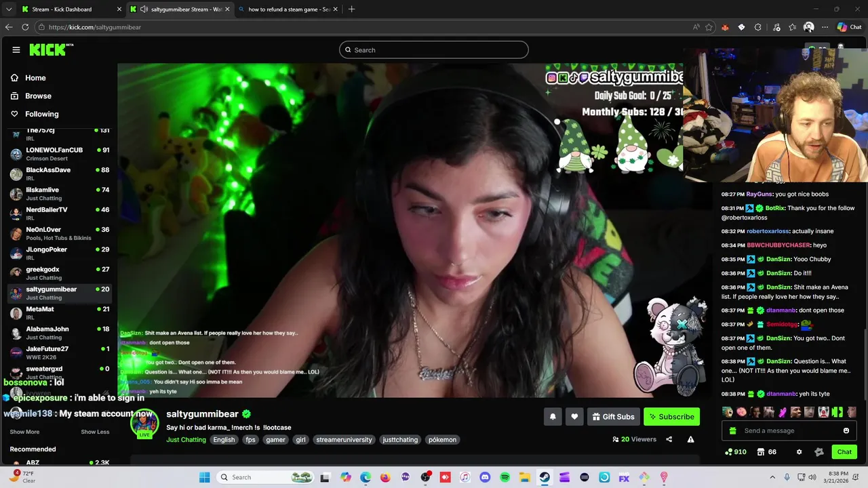868x488 pixels.
Task: Click the English language tag
Action: 224,439
